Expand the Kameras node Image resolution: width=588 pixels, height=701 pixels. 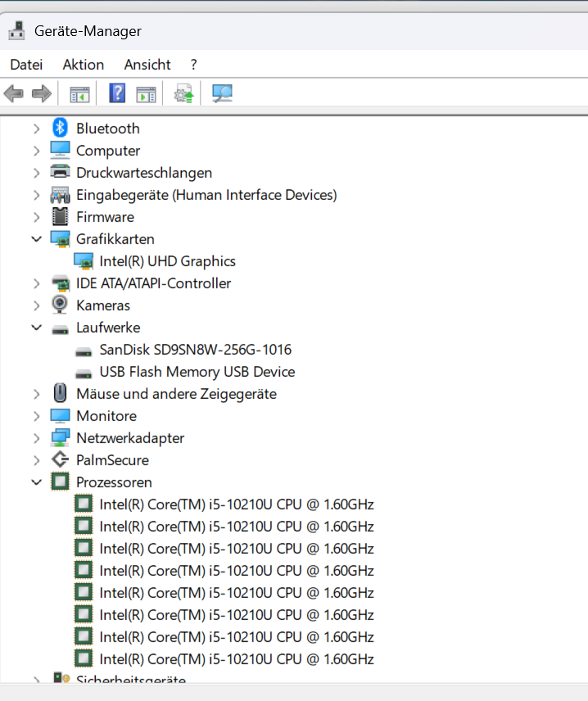[x=37, y=305]
